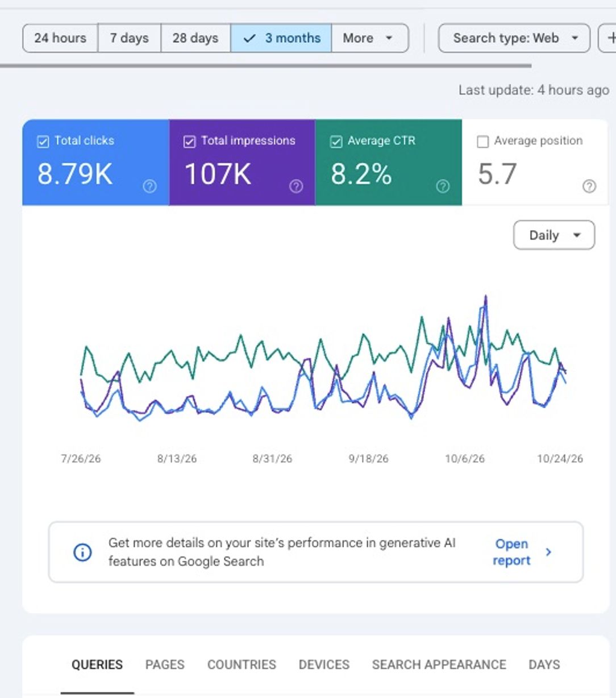Click the info icon in generative AI banner
The height and width of the screenshot is (698, 616).
(82, 552)
